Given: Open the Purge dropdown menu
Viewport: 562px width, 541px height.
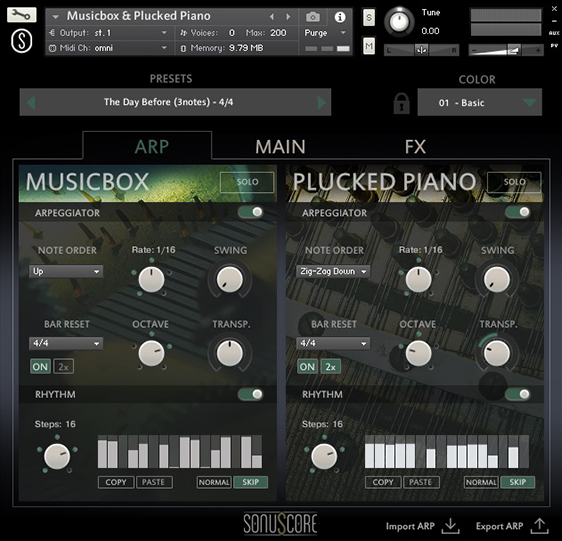Looking at the screenshot, I should (x=325, y=33).
